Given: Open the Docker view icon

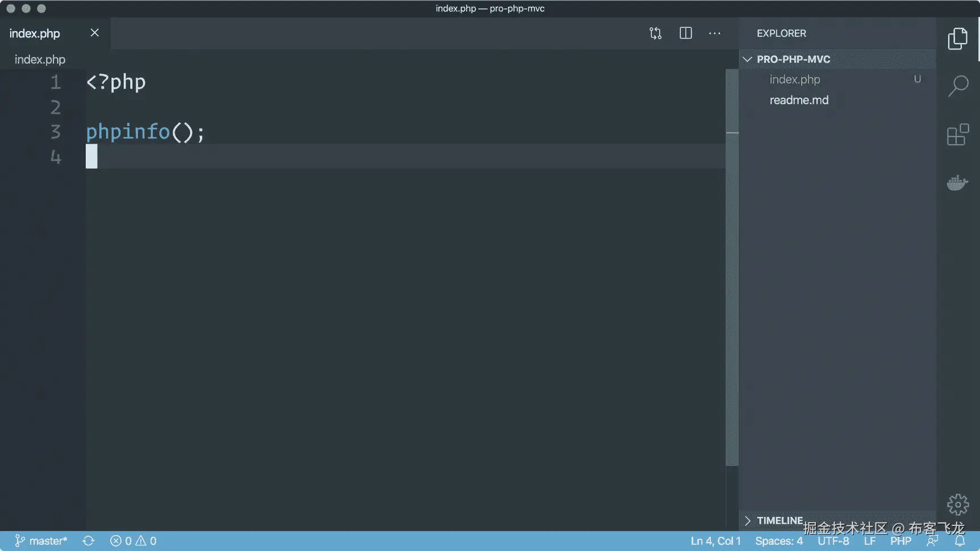Looking at the screenshot, I should click(x=957, y=183).
